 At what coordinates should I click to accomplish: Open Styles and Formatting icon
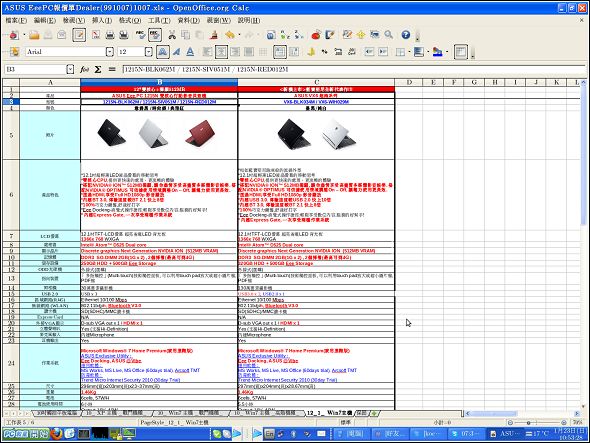(14, 52)
